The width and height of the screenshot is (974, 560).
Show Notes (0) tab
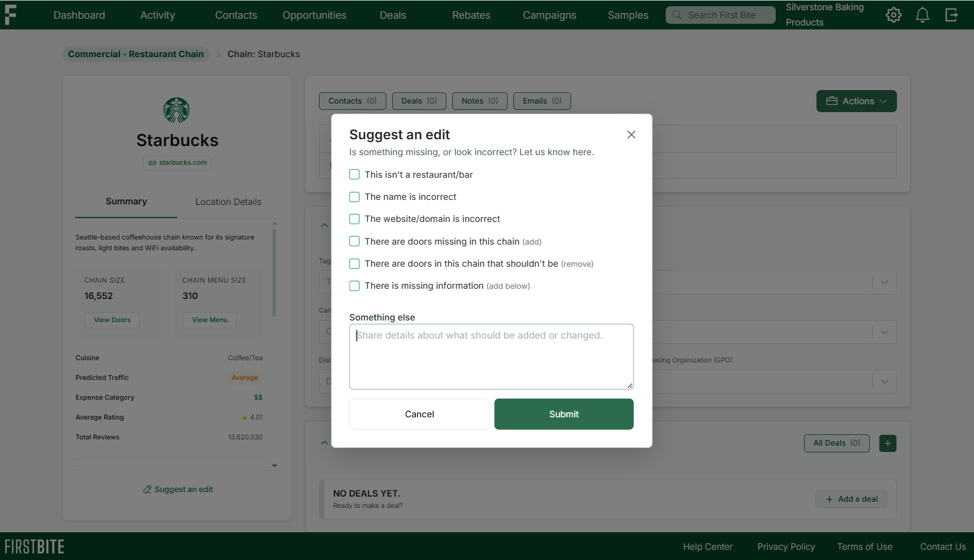[x=480, y=101]
